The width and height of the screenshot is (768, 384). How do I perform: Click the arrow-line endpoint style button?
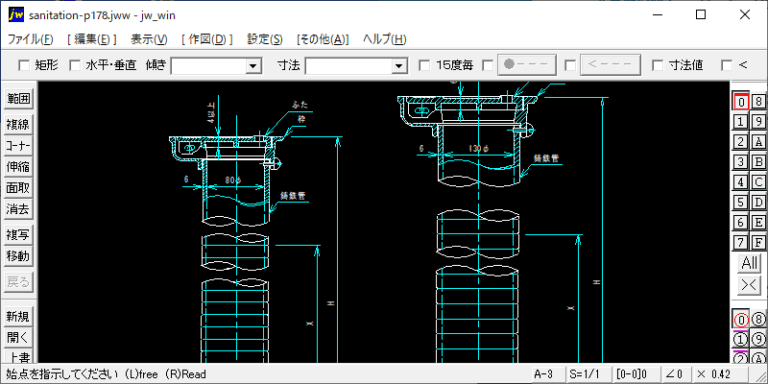click(x=610, y=65)
